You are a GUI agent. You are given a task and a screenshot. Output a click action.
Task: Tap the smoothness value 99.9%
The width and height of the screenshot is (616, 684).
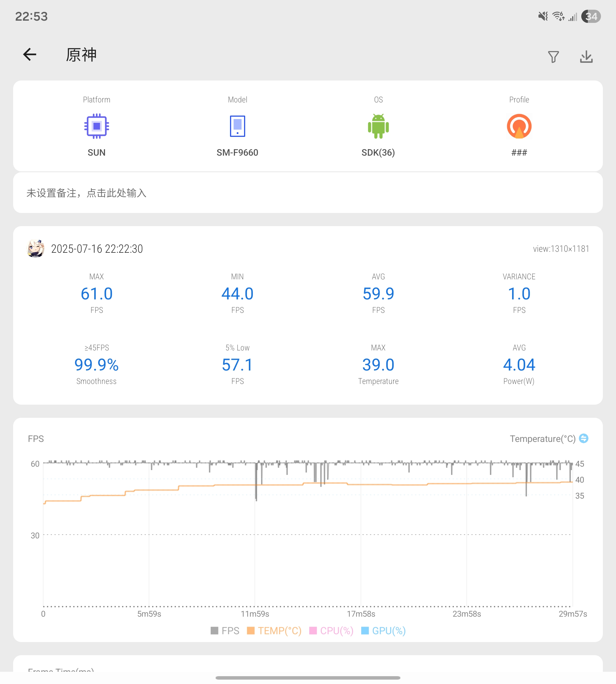(x=96, y=365)
